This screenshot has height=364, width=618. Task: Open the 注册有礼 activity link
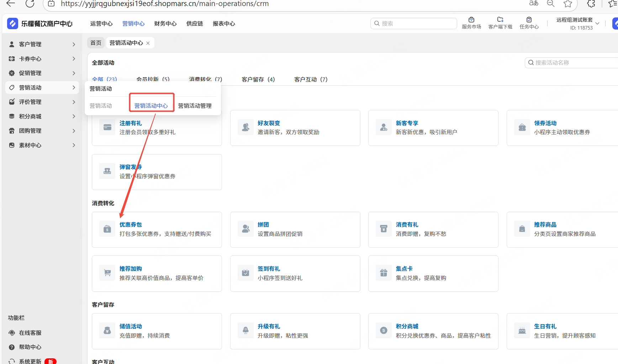tap(131, 123)
